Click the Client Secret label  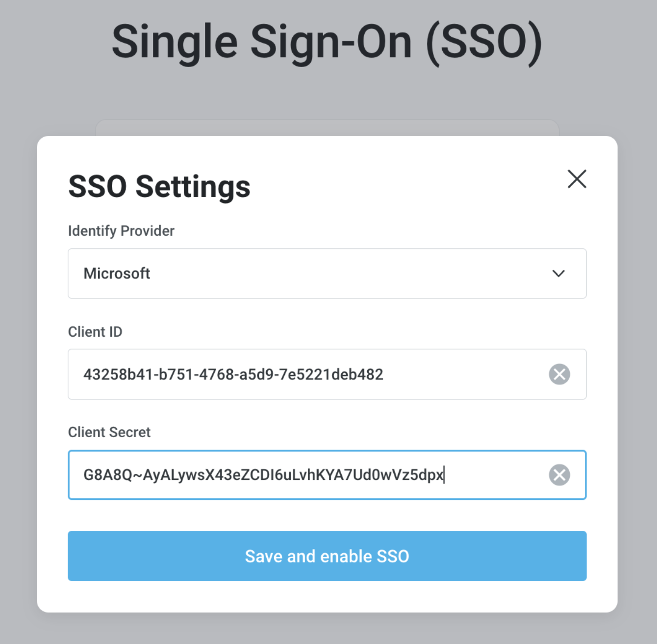pos(109,432)
